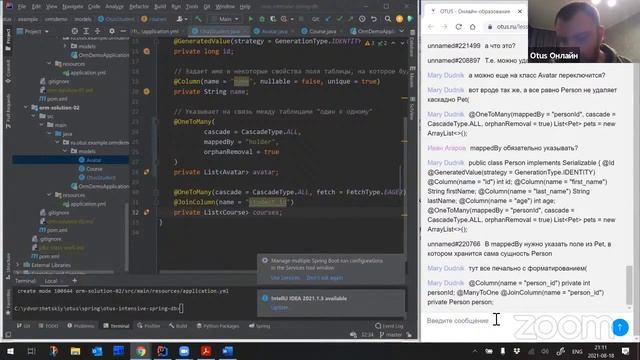The height and width of the screenshot is (360, 640).
Task: Click the gutter icon beside List<Course> courses
Action: pos(146,212)
